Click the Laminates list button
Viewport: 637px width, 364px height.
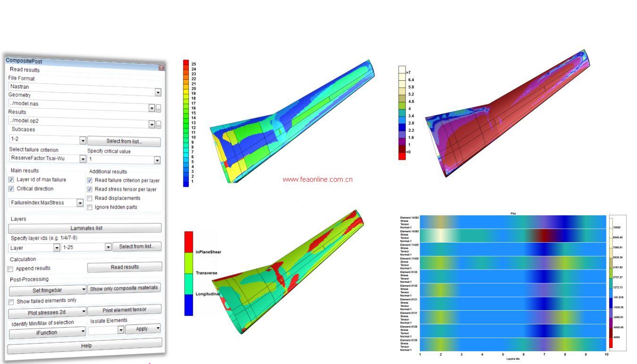(x=85, y=228)
